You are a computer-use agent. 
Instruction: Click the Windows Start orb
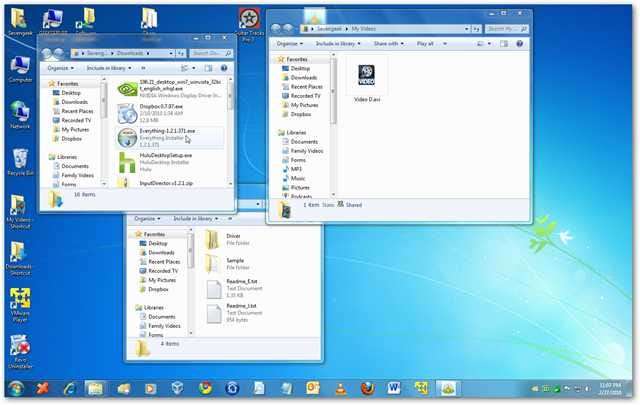pyautogui.click(x=16, y=388)
